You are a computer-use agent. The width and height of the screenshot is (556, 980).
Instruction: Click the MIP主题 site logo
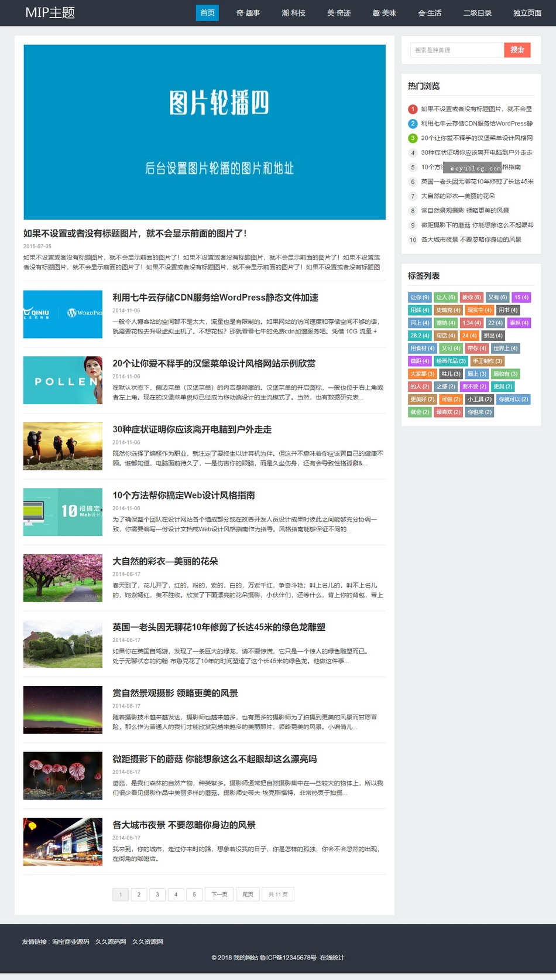[50, 13]
